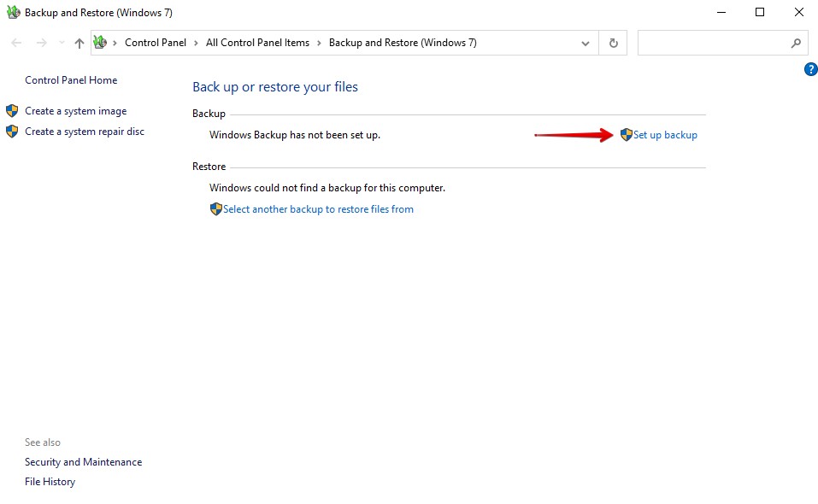Open Select another backup to restore files from
The image size is (818, 504).
click(x=318, y=209)
